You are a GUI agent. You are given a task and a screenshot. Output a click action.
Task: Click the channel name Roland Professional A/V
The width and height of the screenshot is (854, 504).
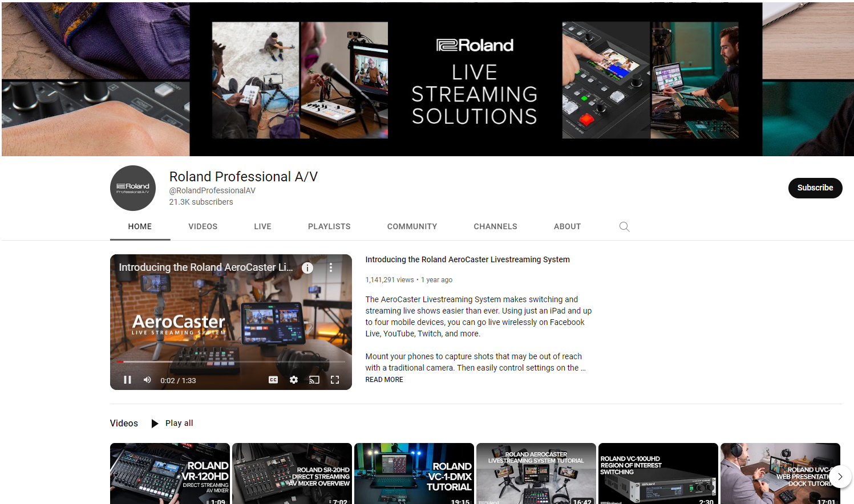coord(244,177)
